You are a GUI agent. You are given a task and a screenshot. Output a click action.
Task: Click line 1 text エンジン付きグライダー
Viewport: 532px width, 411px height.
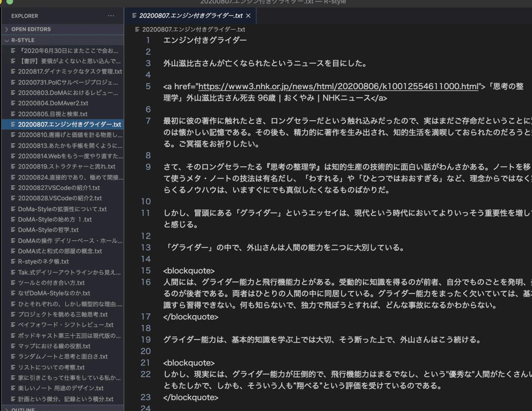point(205,40)
